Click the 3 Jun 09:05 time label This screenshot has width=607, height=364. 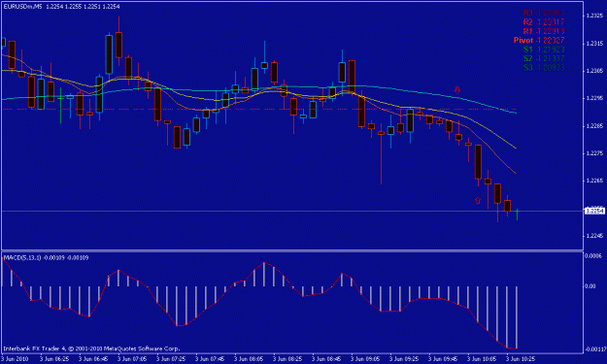coord(365,359)
